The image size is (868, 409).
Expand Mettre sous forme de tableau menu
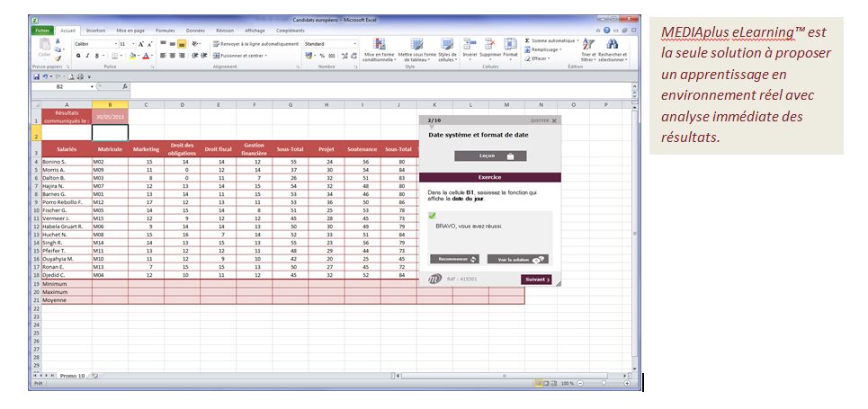click(416, 49)
